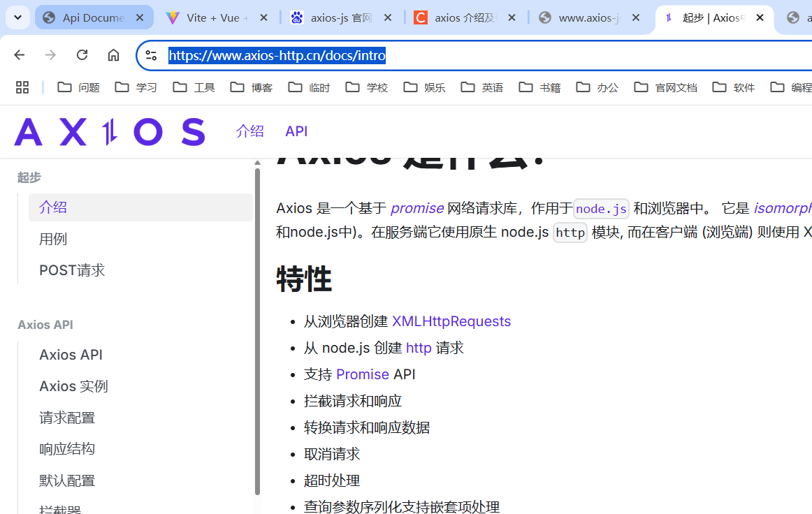Click the 拦截请求和响应 list item
The width and height of the screenshot is (812, 514).
[x=353, y=401]
